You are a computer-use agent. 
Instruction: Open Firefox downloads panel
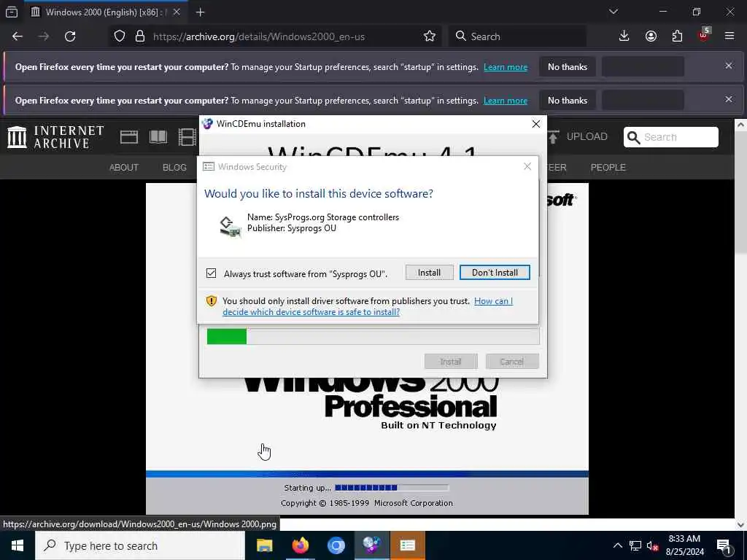pos(624,36)
